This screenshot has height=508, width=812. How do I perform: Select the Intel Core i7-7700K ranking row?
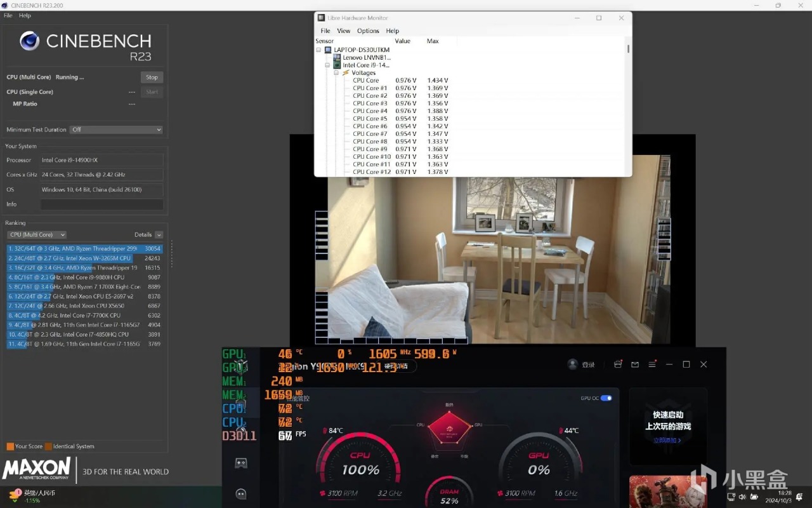coord(84,316)
